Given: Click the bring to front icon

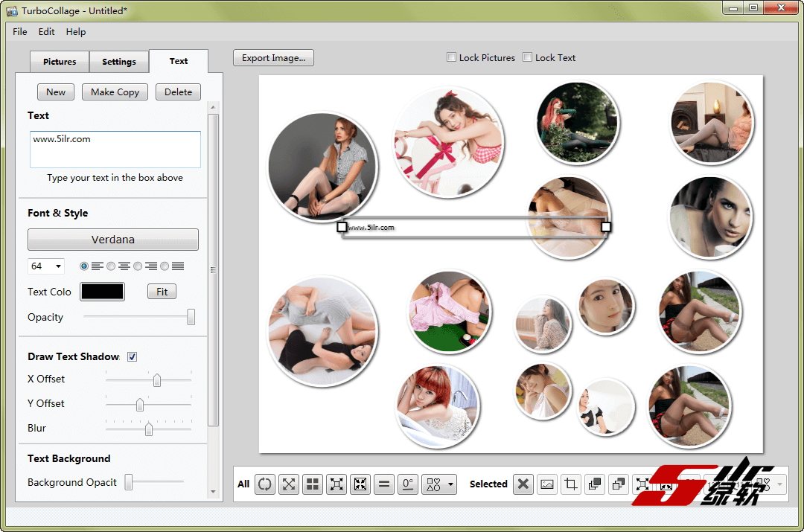Looking at the screenshot, I should point(595,484).
